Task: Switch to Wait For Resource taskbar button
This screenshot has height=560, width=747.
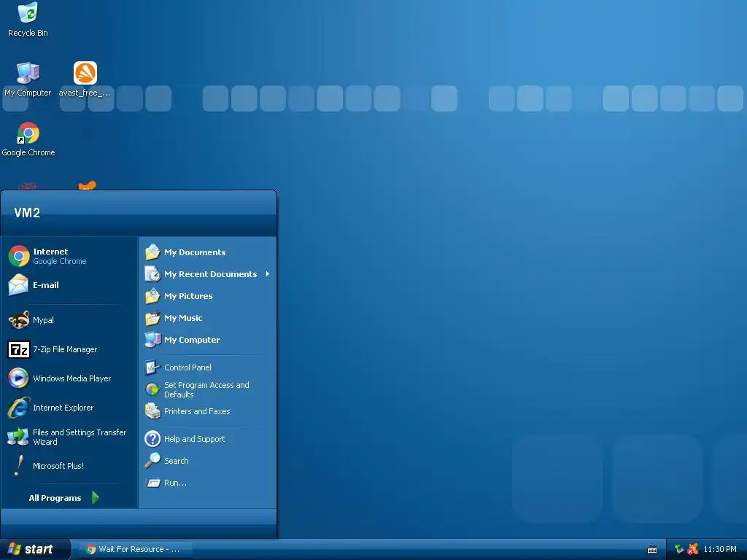Action: coord(134,549)
